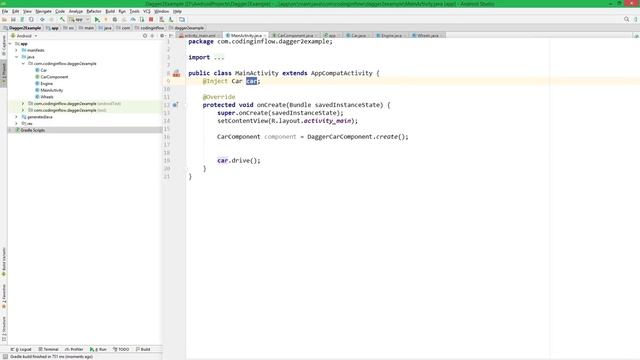Open the Profiler tool window
Image resolution: width=640 pixels, height=360 pixels.
[x=74, y=349]
